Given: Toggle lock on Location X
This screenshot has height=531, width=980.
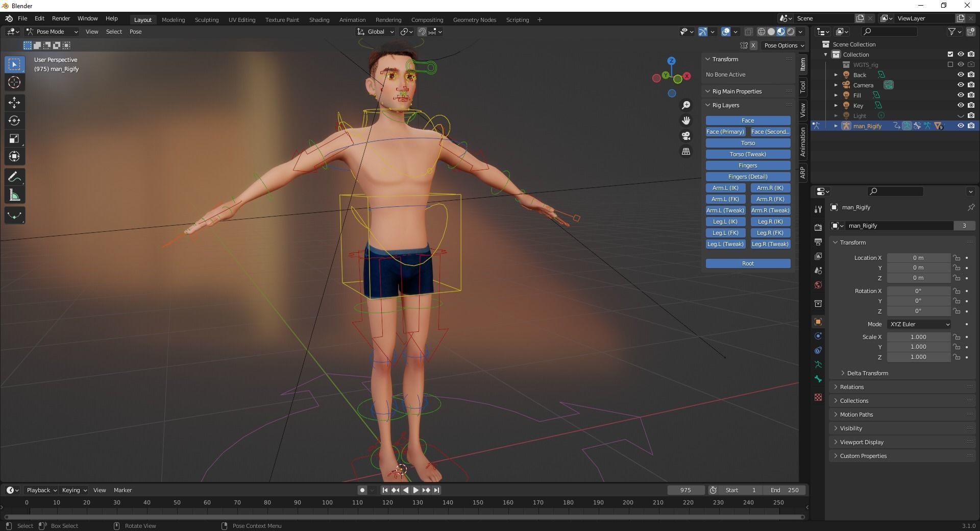Looking at the screenshot, I should point(957,258).
